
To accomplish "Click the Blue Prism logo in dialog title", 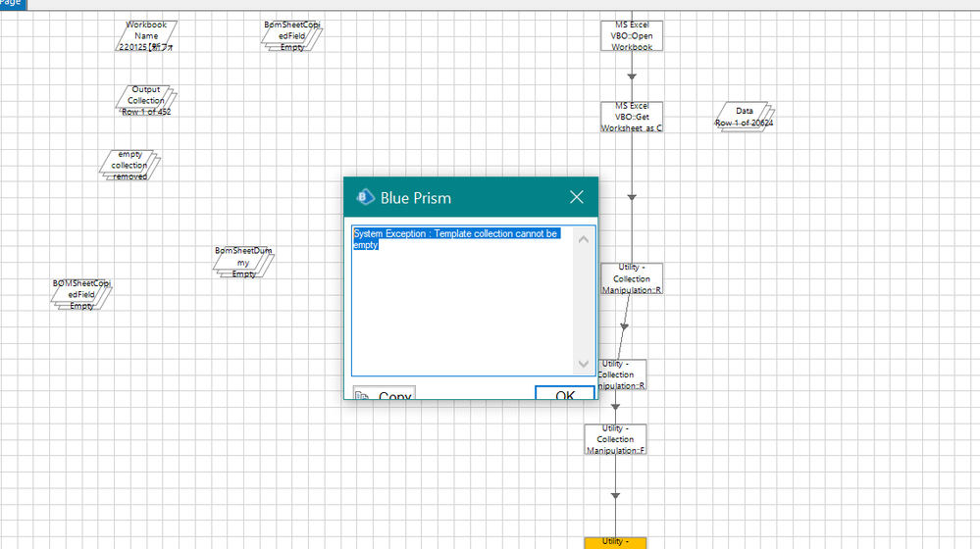I will (x=365, y=197).
